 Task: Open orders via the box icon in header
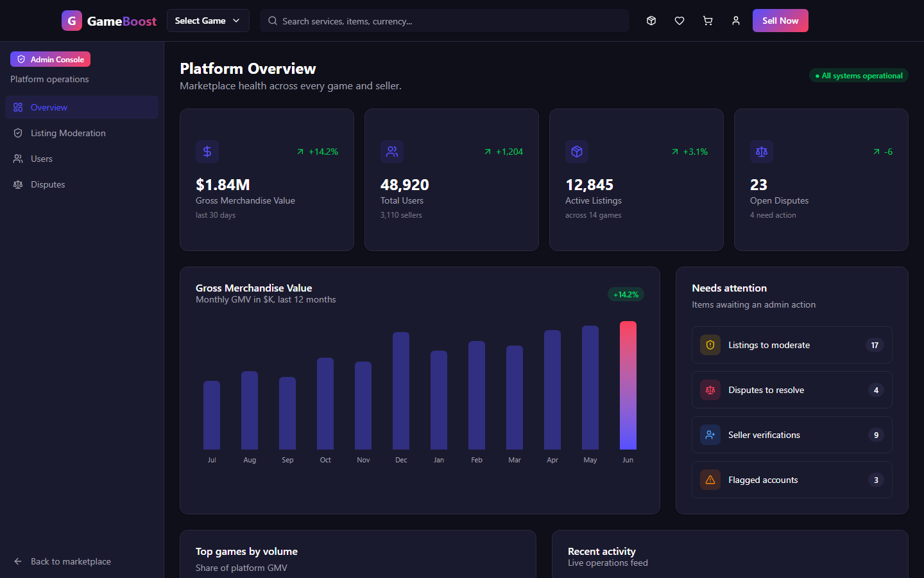651,21
